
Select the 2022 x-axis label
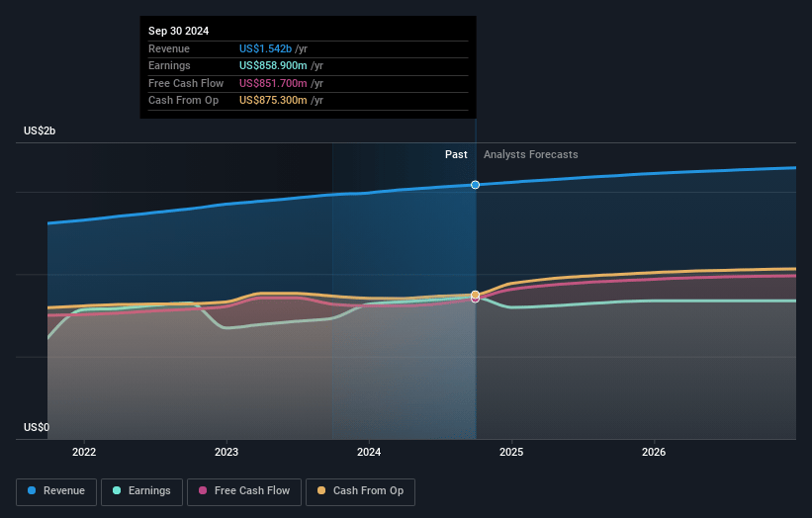tap(84, 452)
